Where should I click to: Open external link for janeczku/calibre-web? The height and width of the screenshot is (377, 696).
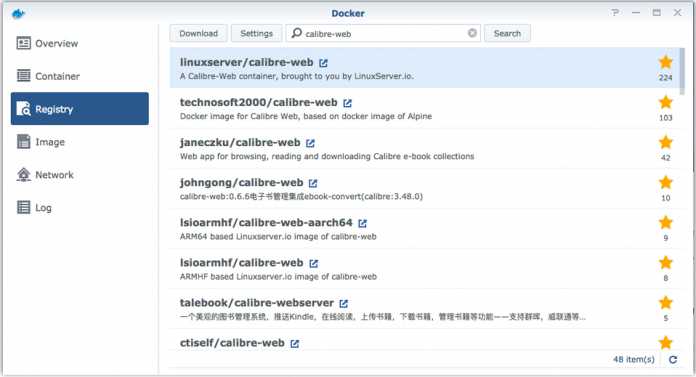pyautogui.click(x=310, y=143)
